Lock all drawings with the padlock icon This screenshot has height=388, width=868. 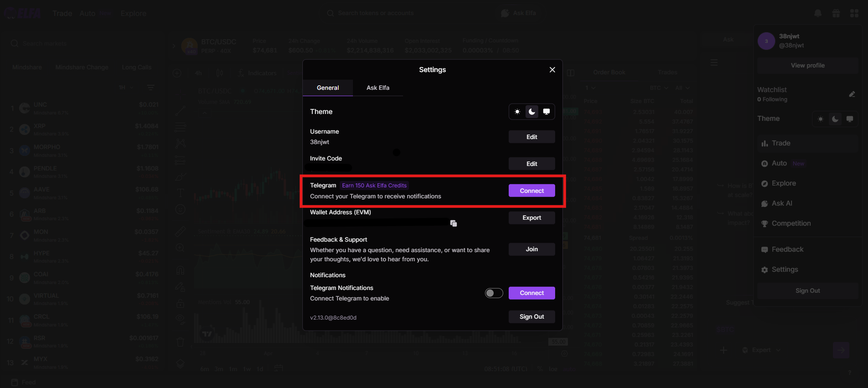point(180,303)
